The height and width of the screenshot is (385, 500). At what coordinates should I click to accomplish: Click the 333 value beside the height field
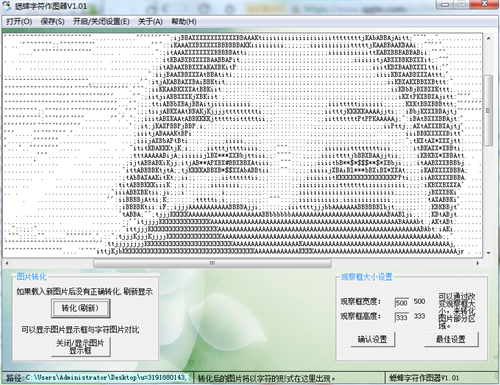[x=419, y=316]
